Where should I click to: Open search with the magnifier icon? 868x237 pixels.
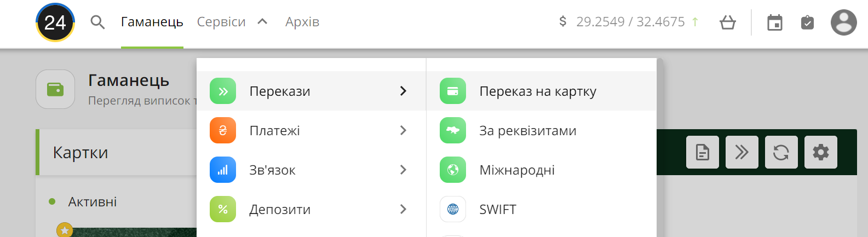tap(97, 22)
